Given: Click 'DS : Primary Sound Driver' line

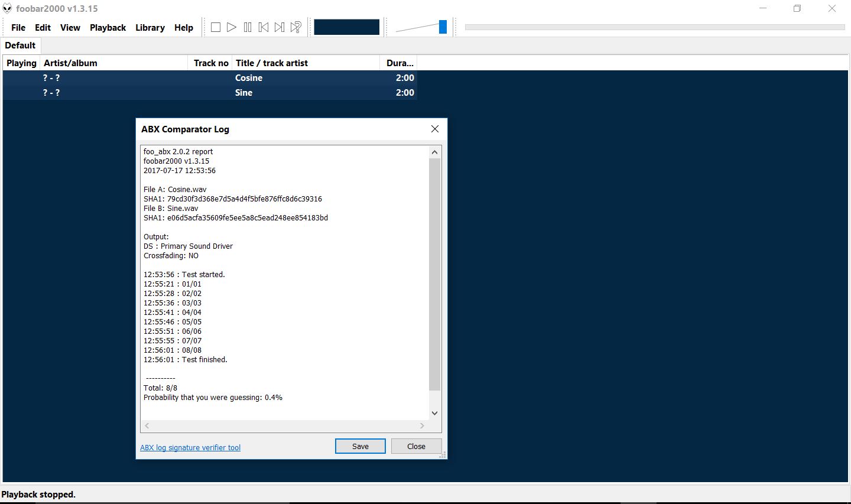Looking at the screenshot, I should click(188, 246).
